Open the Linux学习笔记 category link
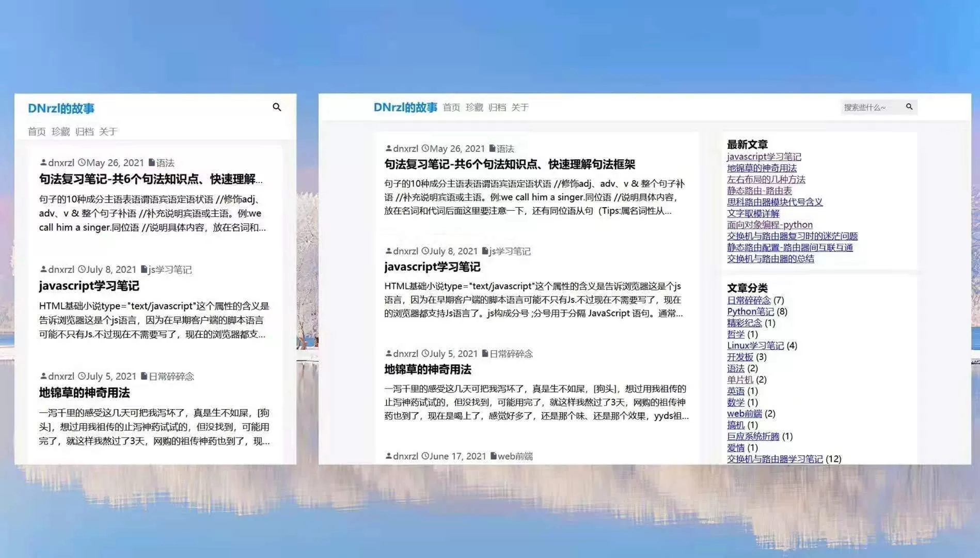Image resolution: width=980 pixels, height=558 pixels. (755, 346)
